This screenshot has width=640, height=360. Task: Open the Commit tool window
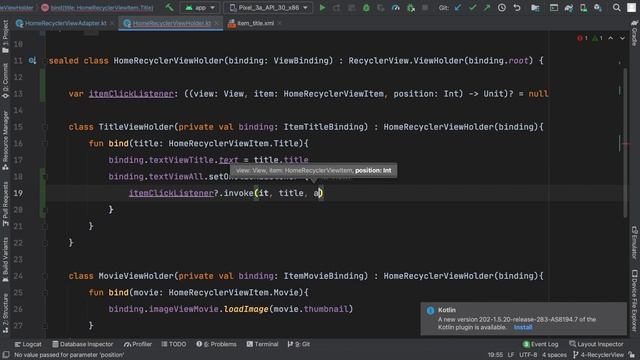click(x=5, y=80)
